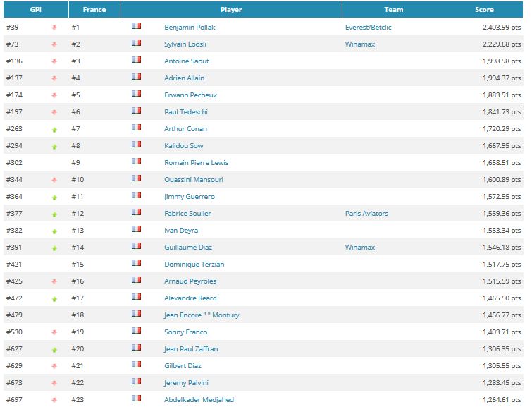
Task: Click the green up arrow in row #391
Action: [54, 248]
